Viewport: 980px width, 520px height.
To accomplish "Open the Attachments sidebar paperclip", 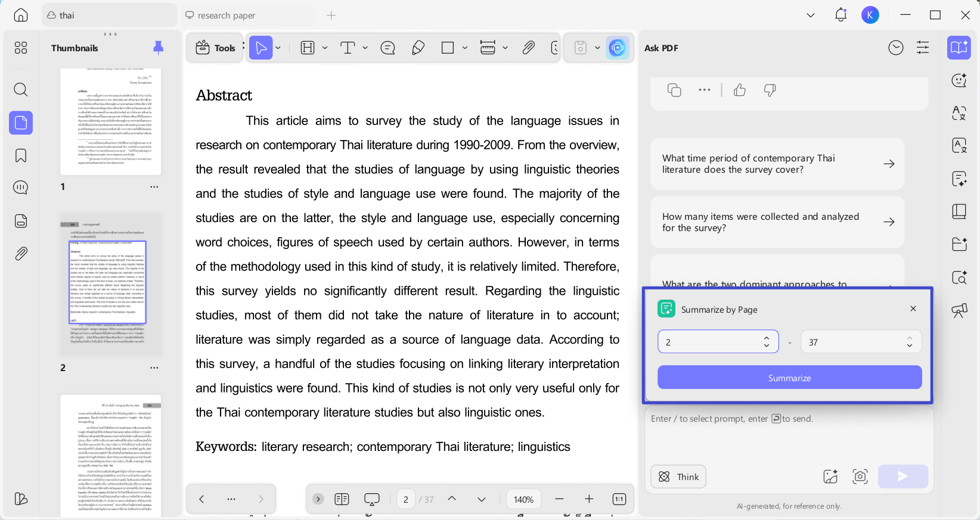I will (x=21, y=254).
